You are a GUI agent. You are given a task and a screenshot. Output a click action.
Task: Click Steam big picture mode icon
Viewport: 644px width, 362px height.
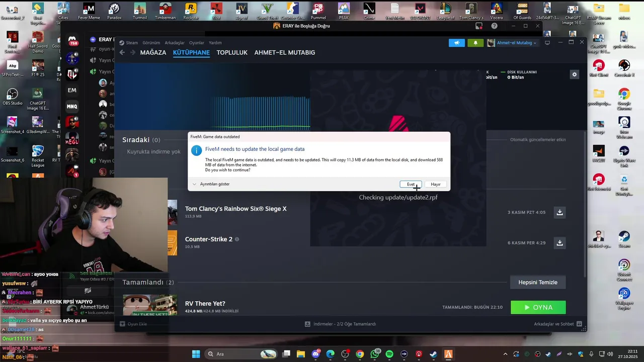click(x=547, y=43)
